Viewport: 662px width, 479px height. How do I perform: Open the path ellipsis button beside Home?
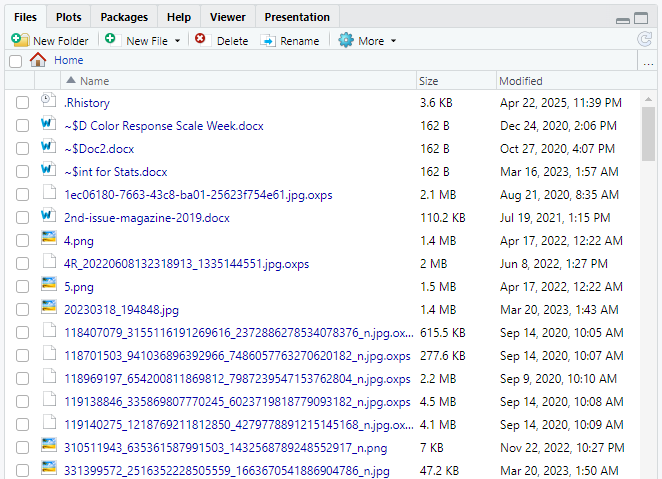tap(648, 64)
